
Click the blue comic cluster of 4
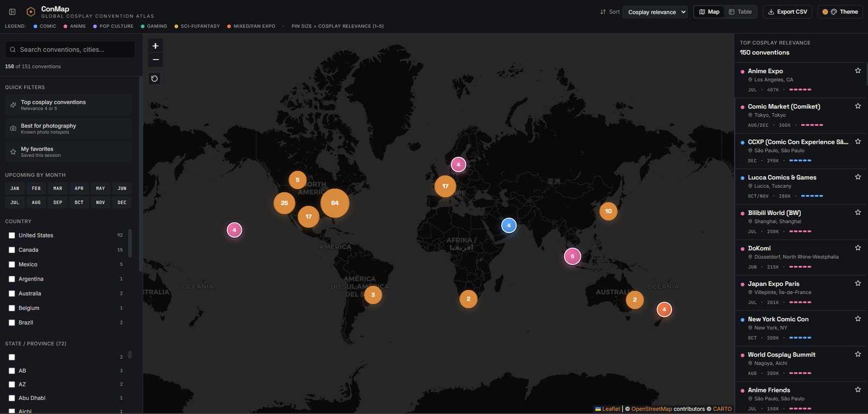tap(509, 225)
